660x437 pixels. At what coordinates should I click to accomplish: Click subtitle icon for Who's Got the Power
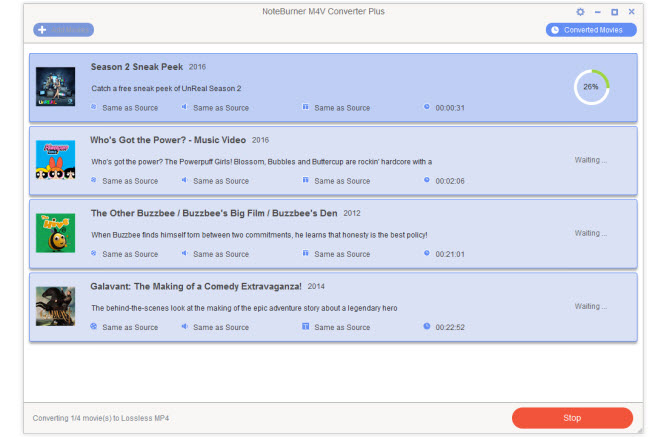306,180
